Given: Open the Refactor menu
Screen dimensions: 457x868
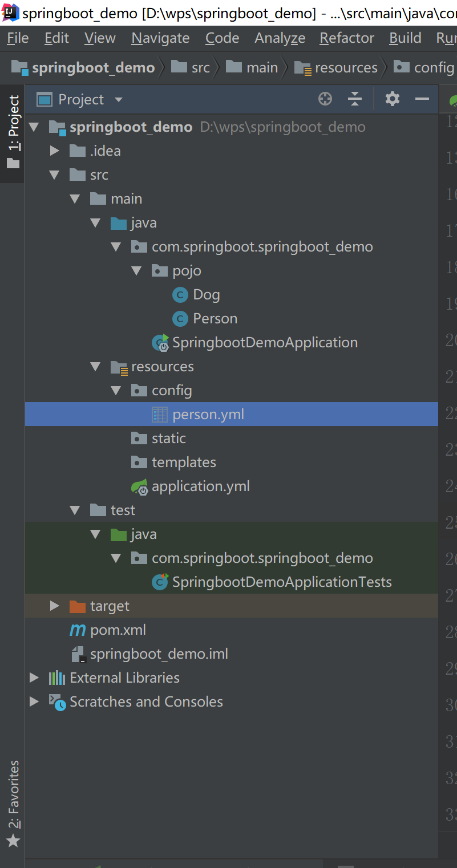Looking at the screenshot, I should (x=346, y=38).
